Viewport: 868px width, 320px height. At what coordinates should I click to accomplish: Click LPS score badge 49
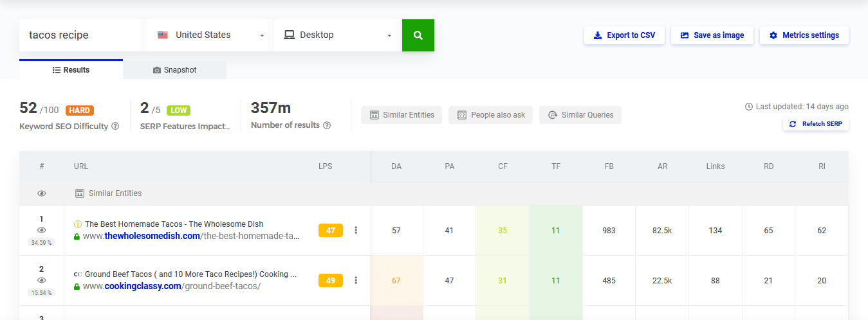click(331, 280)
